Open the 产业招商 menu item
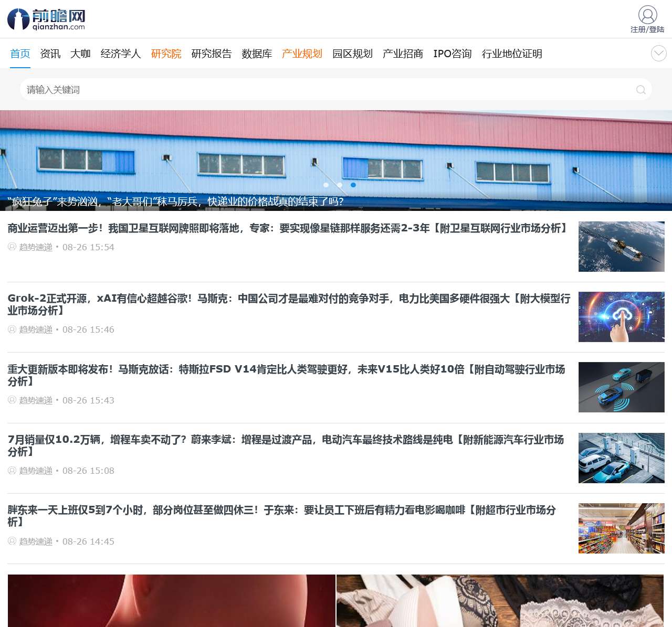672x627 pixels. [x=403, y=54]
